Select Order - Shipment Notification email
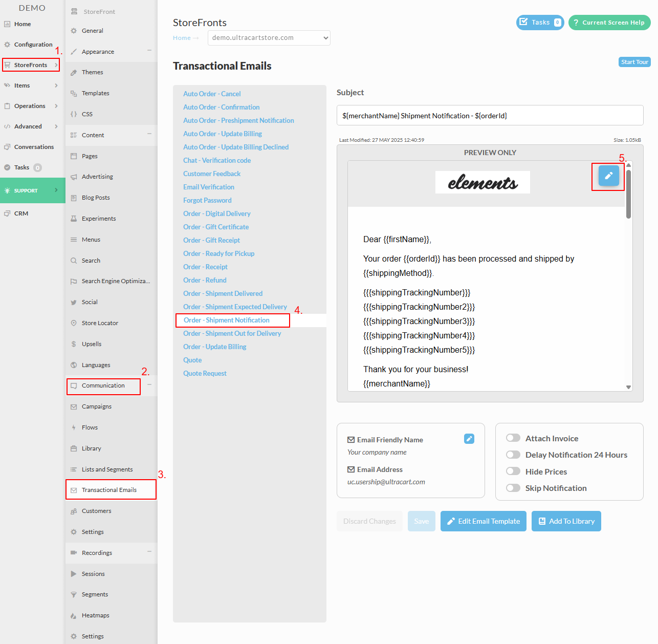The width and height of the screenshot is (658, 644). point(227,320)
